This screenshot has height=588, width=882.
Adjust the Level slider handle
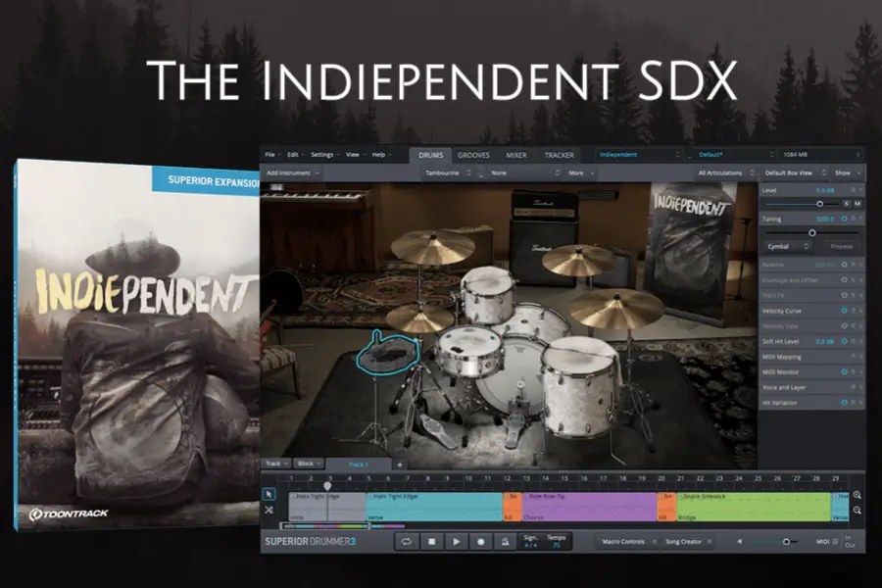tap(819, 204)
